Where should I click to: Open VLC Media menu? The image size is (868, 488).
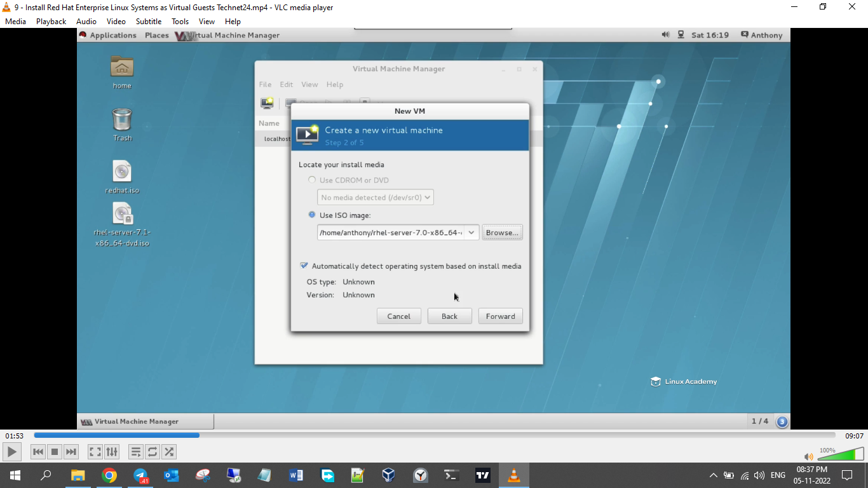coord(15,21)
